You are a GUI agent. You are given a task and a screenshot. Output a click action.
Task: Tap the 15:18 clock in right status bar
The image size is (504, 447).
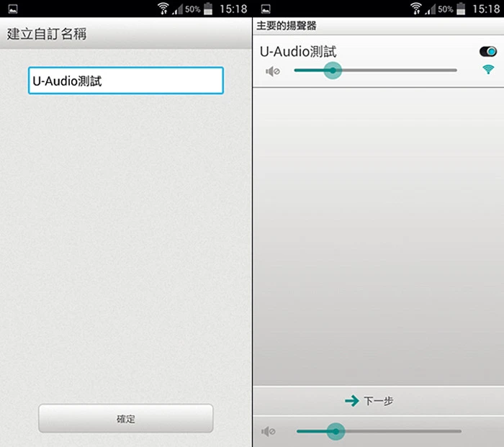(486, 9)
